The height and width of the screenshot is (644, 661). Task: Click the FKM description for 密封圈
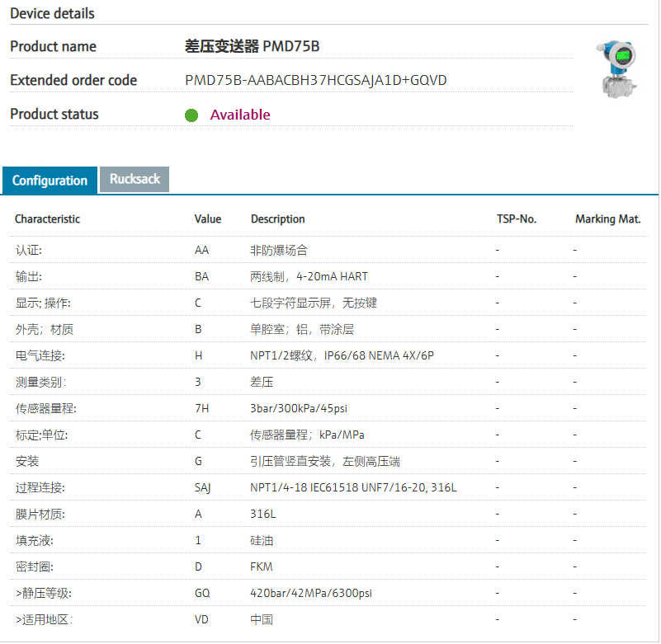[262, 566]
